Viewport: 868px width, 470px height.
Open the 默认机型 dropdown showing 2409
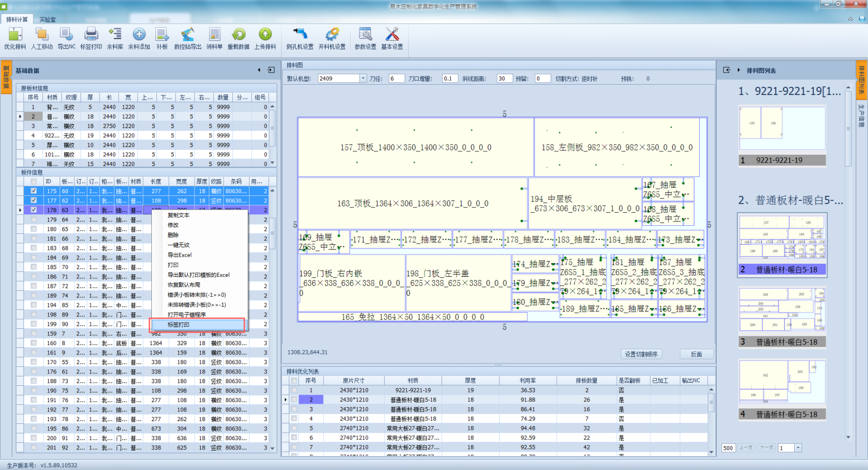[363, 79]
